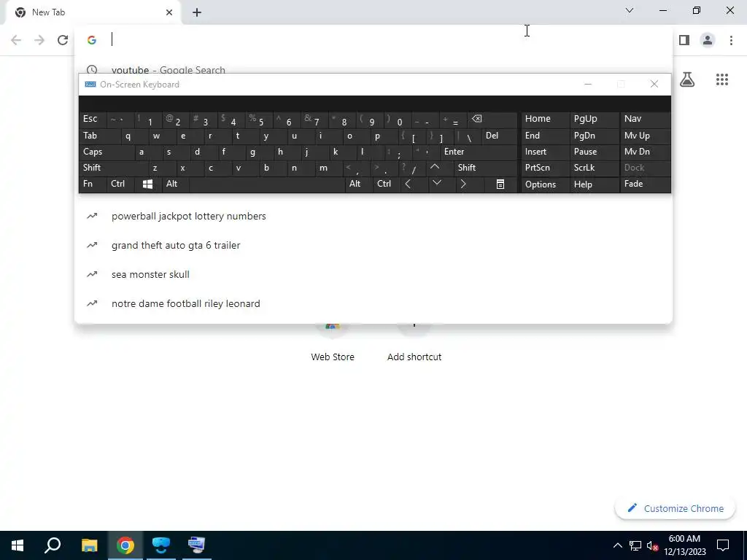Open Chrome three-dot menu
Image resolution: width=747 pixels, height=560 pixels.
coord(731,40)
